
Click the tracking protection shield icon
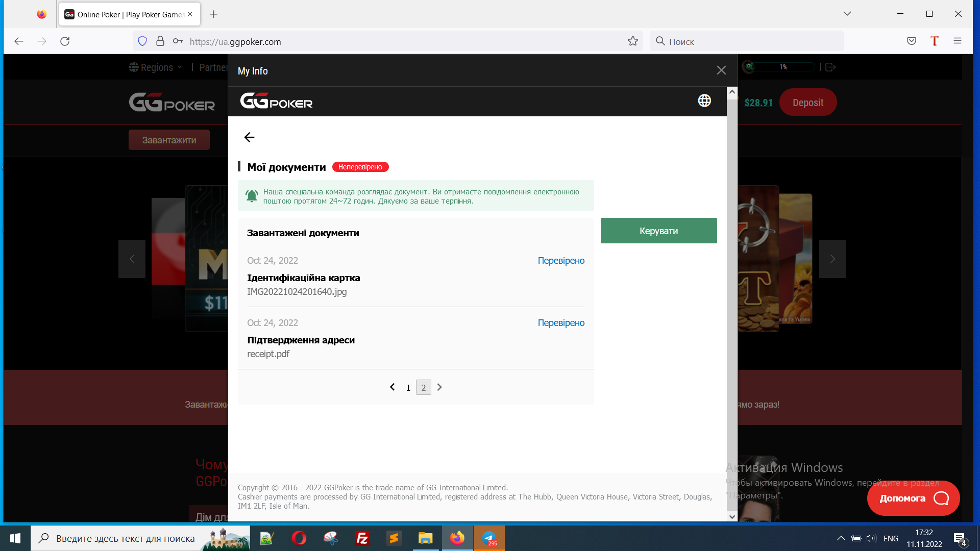pos(142,41)
